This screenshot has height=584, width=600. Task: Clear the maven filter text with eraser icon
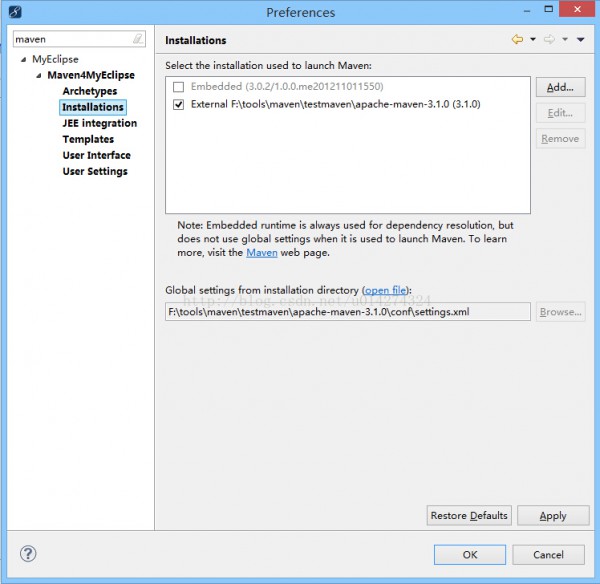click(138, 39)
